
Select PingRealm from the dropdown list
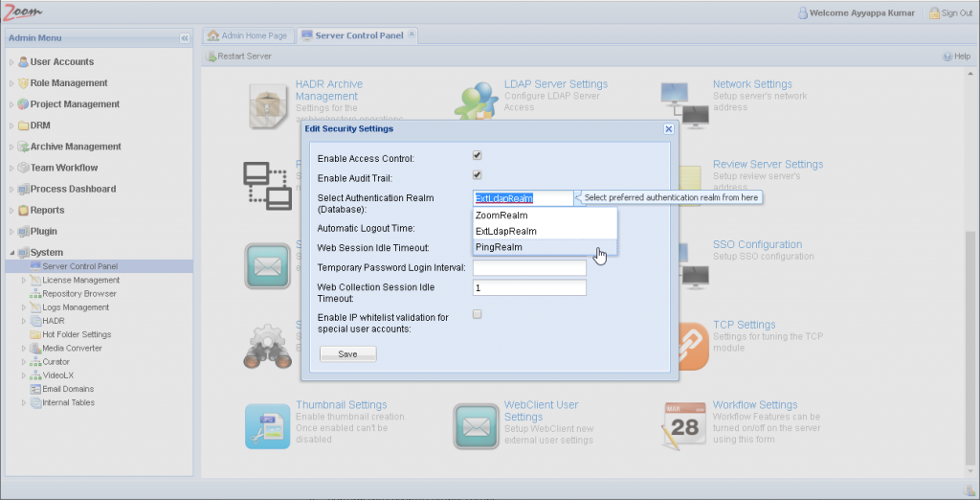[x=545, y=247]
